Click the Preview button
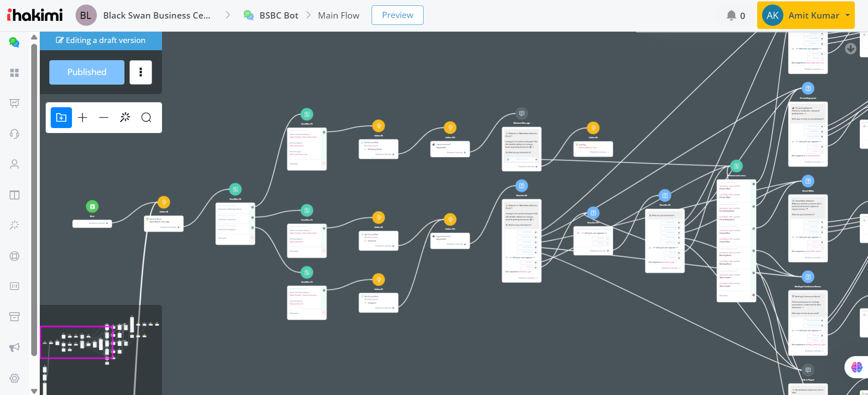Viewport: 868px width, 395px height. (x=397, y=15)
